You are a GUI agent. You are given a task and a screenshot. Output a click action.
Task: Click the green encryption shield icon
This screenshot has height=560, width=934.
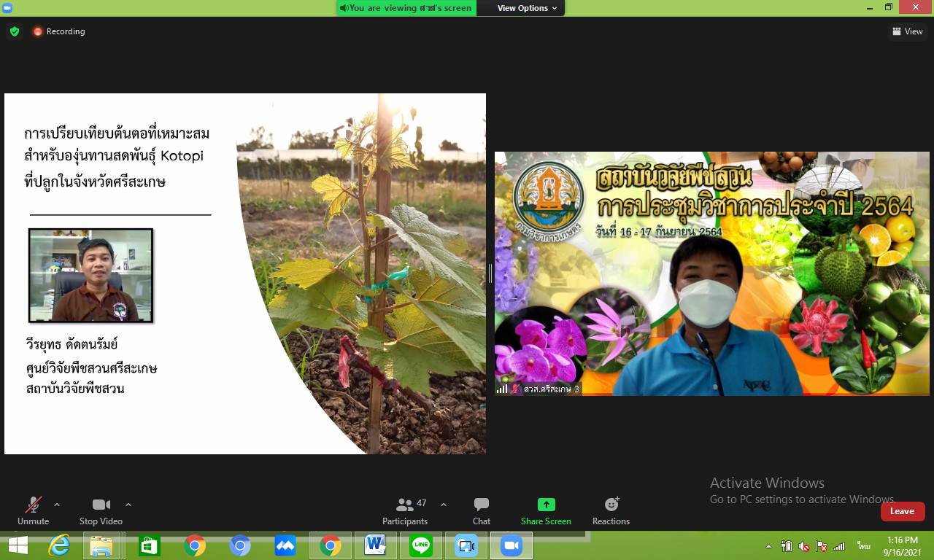[x=15, y=31]
